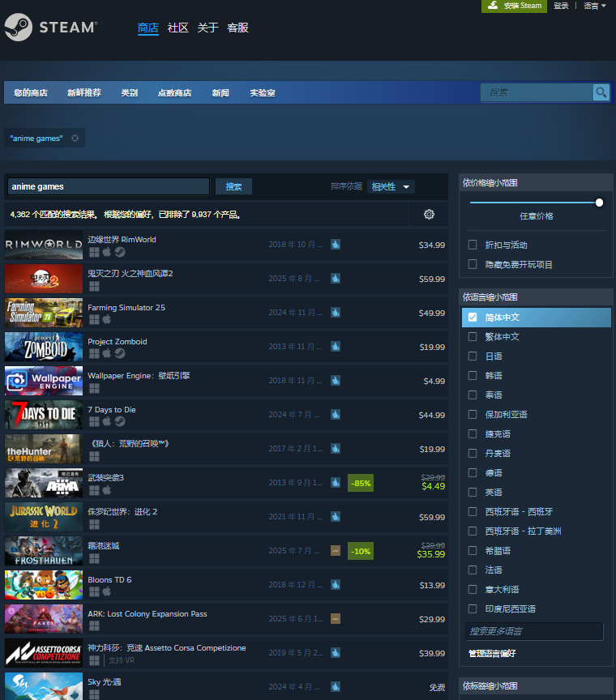Open RimWorld game thumbnail
The image size is (616, 700).
pos(44,245)
